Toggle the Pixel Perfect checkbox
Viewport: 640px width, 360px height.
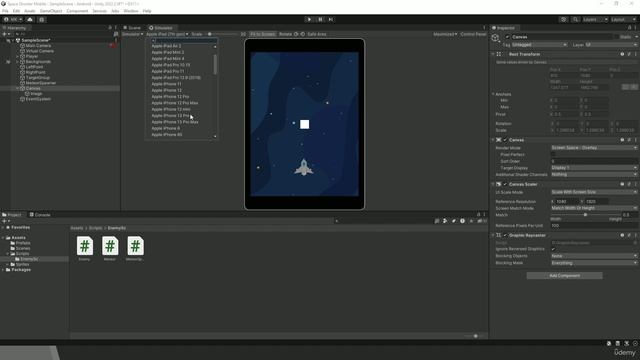(x=553, y=155)
